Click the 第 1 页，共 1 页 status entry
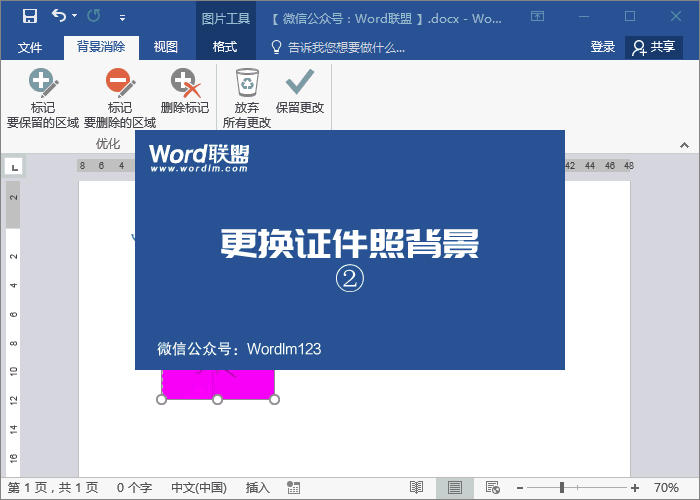700x500 pixels. [53, 488]
